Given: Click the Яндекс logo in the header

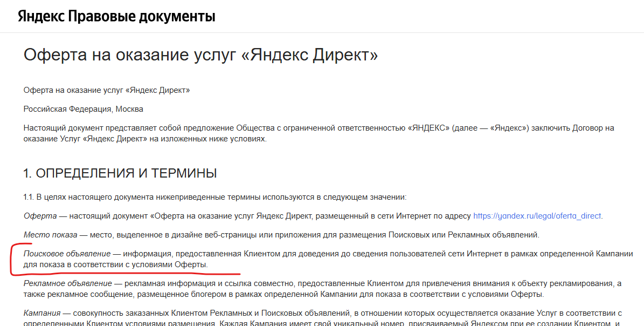Looking at the screenshot, I should (x=41, y=16).
